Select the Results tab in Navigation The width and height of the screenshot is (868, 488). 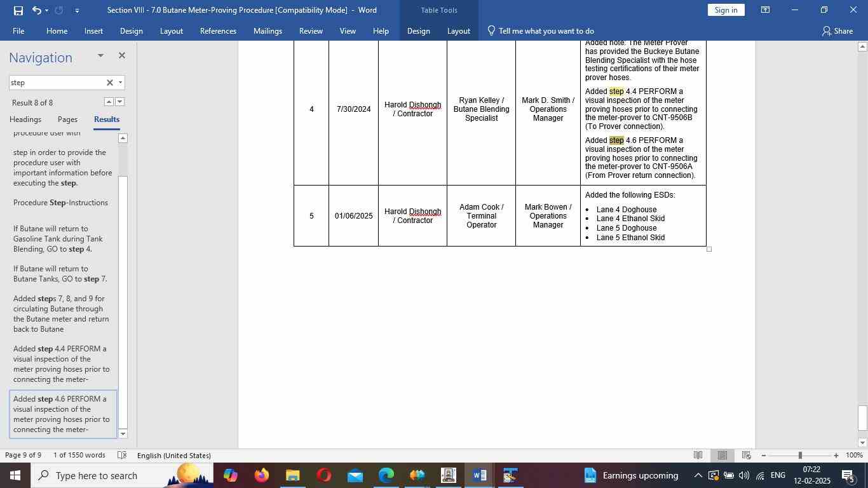[x=107, y=119]
